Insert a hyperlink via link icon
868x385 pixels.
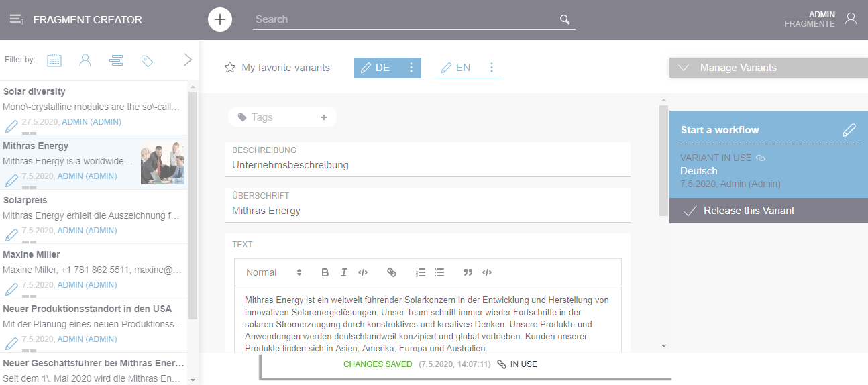click(392, 272)
